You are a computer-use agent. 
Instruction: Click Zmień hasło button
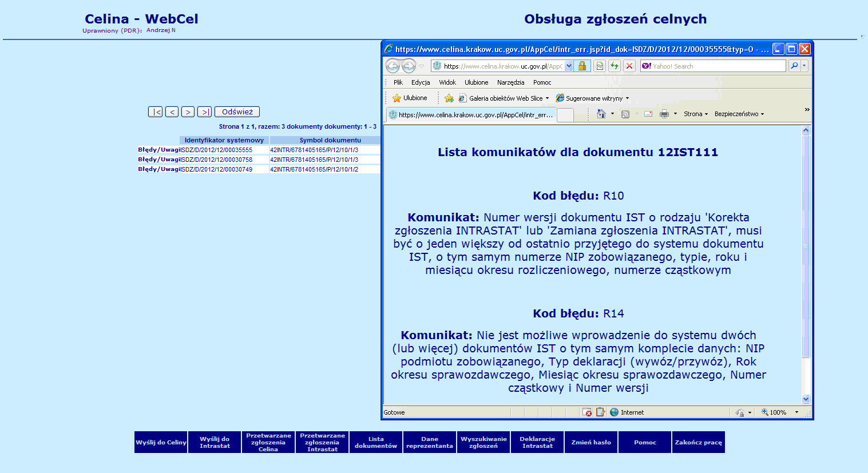point(591,442)
